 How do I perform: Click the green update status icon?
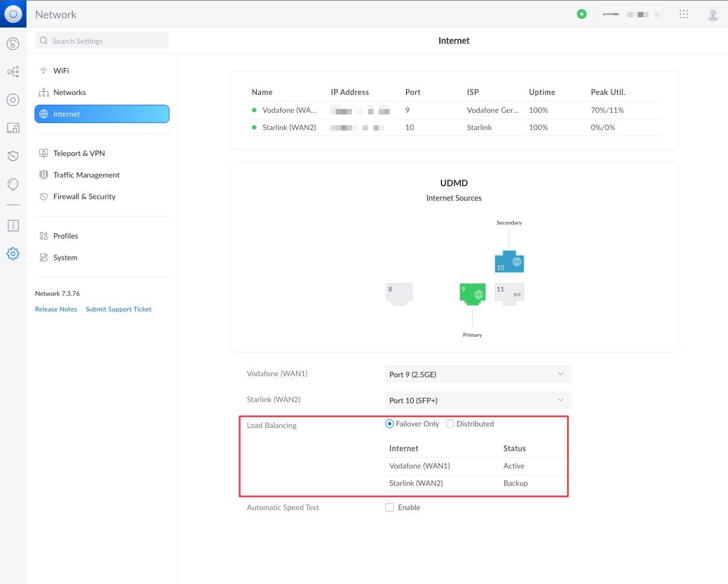(582, 14)
